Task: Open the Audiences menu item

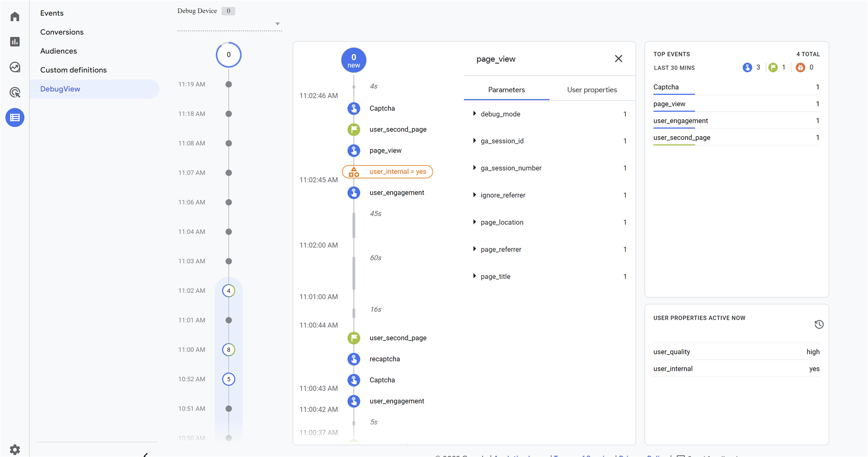Action: tap(58, 51)
